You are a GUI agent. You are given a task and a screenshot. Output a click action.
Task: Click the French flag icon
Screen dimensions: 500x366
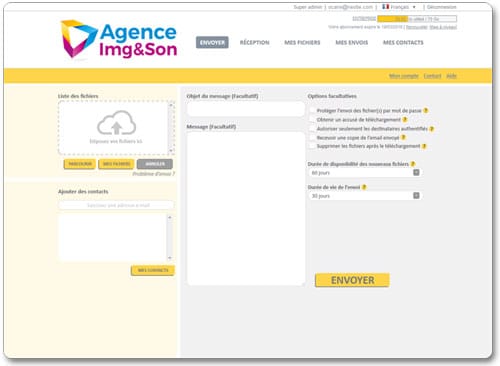(386, 7)
